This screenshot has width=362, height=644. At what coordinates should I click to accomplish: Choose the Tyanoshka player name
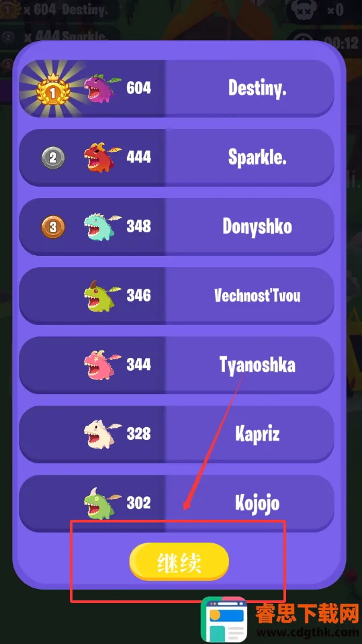[257, 365]
